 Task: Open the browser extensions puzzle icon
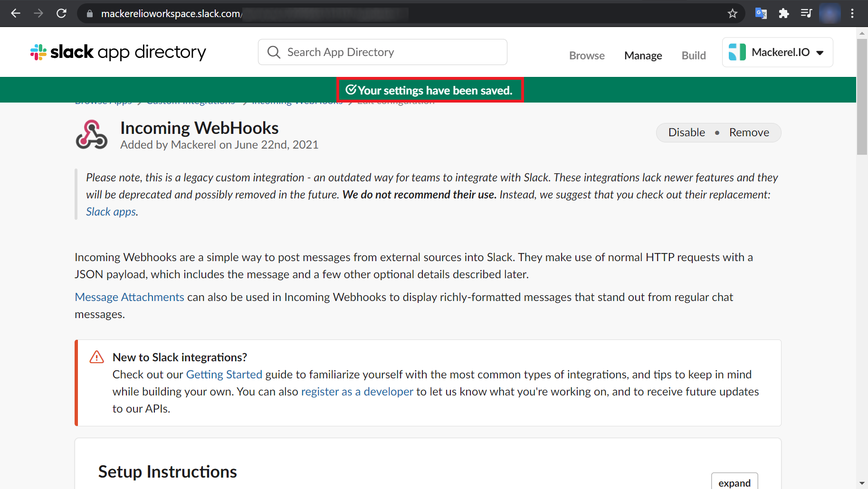(x=784, y=13)
